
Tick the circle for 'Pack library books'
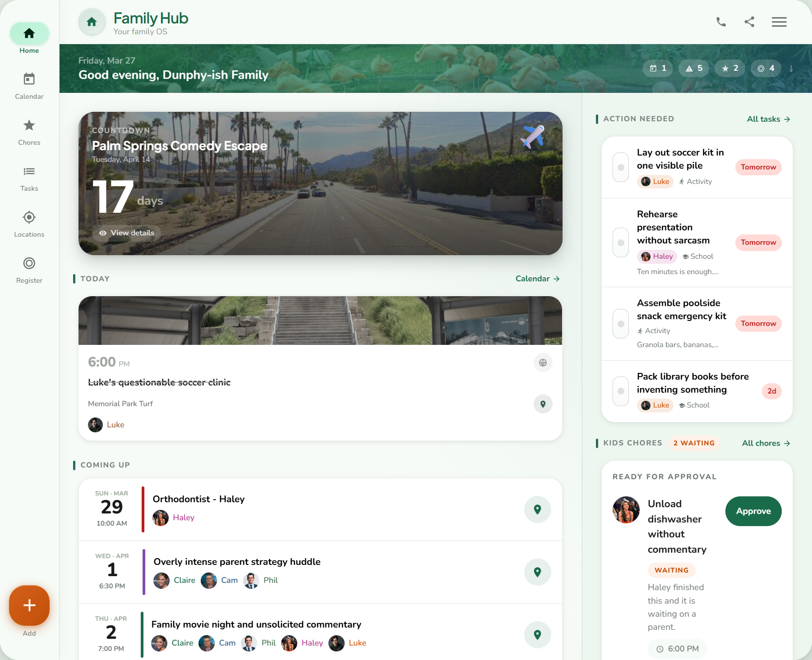click(620, 391)
